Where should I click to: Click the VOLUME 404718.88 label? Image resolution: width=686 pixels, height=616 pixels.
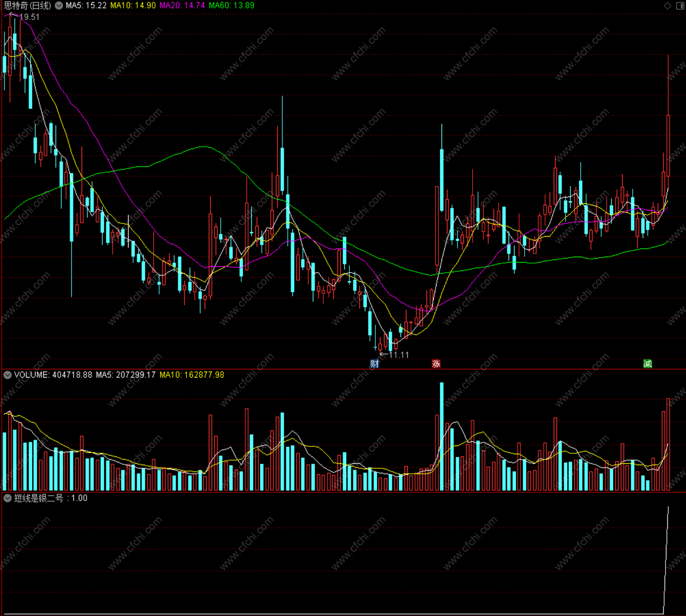tap(53, 375)
